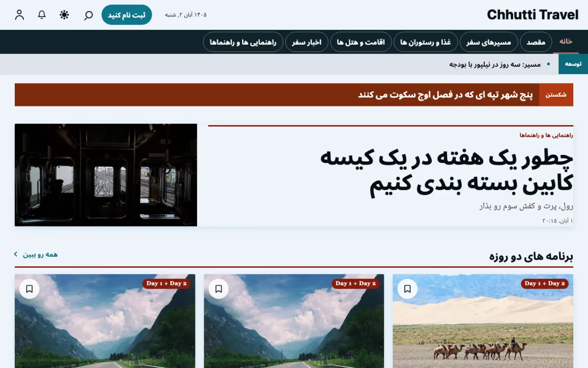Bookmark the camel desert card

407,289
